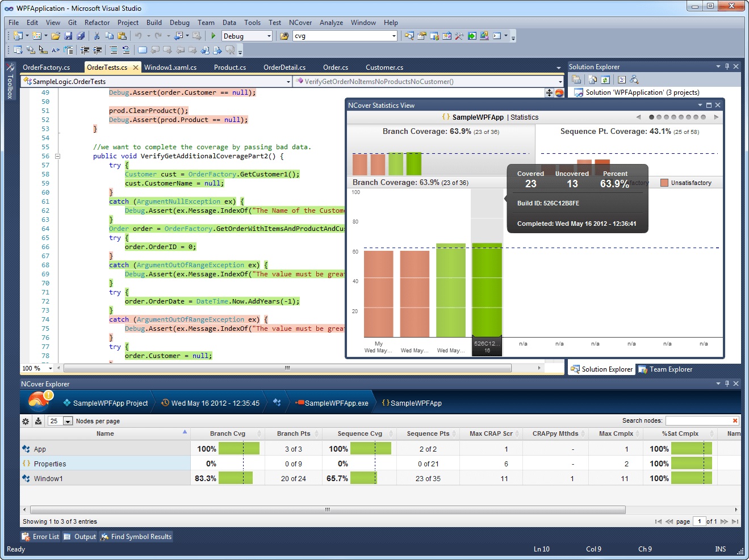This screenshot has height=560, width=749.
Task: Click the Comment out selected lines icon
Action: (x=114, y=50)
